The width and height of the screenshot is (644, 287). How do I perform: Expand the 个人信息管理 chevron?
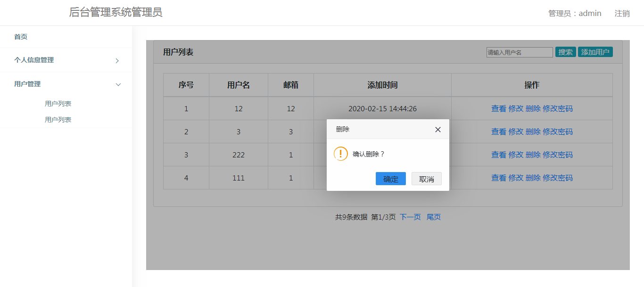pos(117,60)
